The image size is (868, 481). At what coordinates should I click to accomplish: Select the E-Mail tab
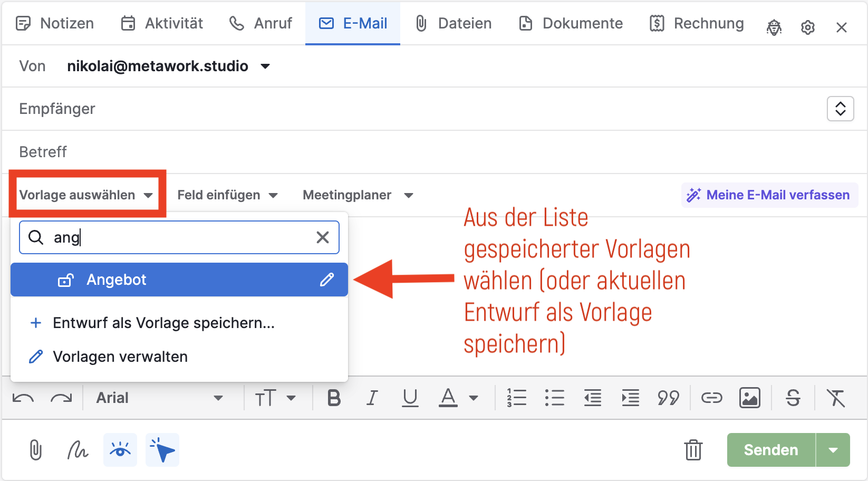pyautogui.click(x=353, y=23)
